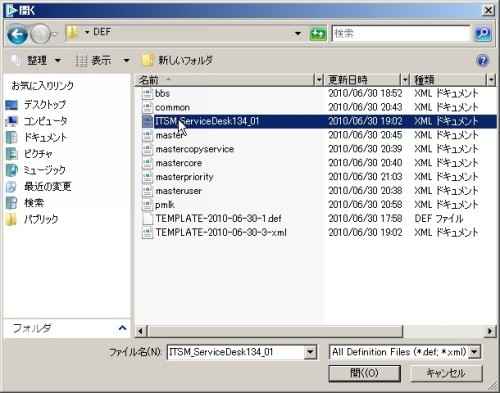This screenshot has width=500, height=393.
Task: Click the XML icon beside mastercopyservice
Action: (x=147, y=149)
